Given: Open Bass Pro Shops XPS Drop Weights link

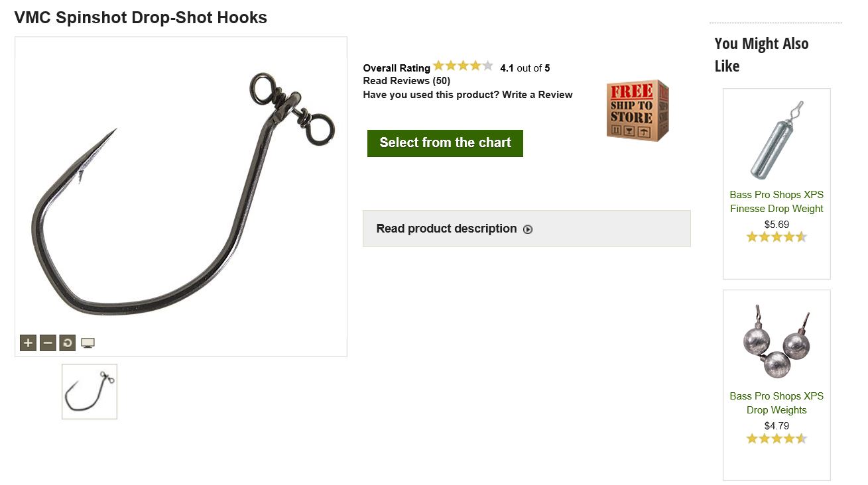Looking at the screenshot, I should [776, 403].
